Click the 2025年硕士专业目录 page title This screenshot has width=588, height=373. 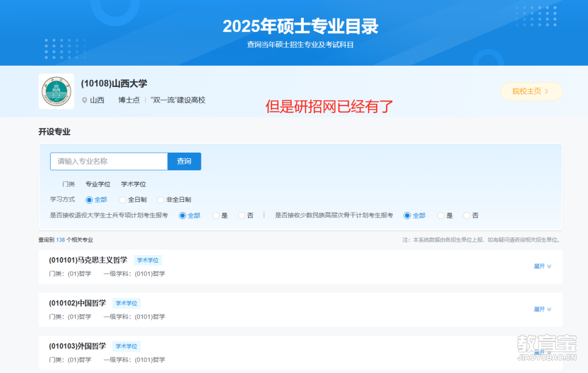[301, 26]
